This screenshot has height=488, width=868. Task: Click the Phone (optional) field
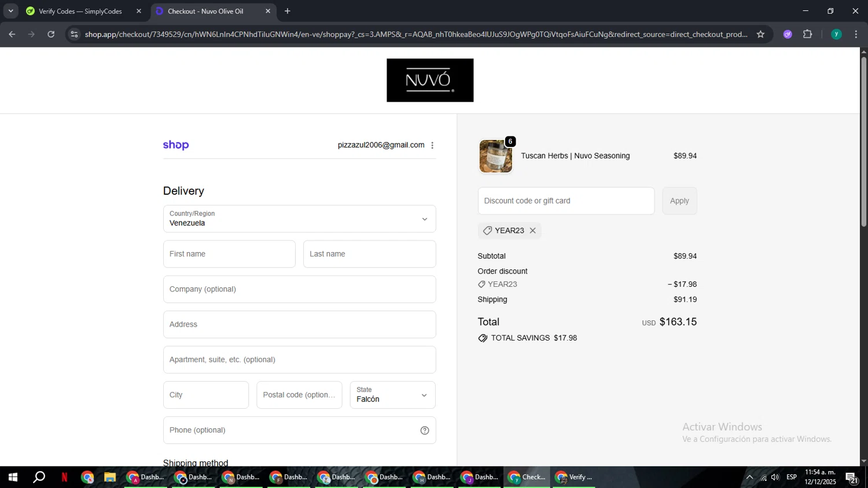tap(299, 430)
